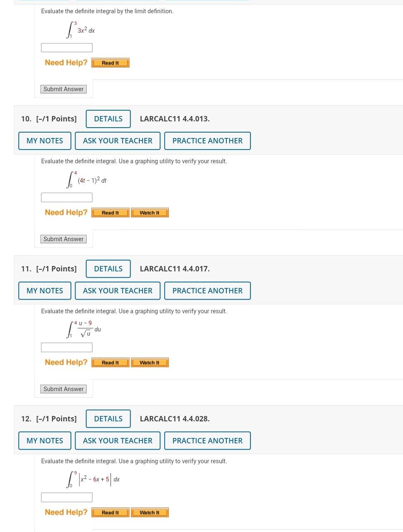Click the answer field for problem 10
The image size is (403, 532).
[66, 197]
